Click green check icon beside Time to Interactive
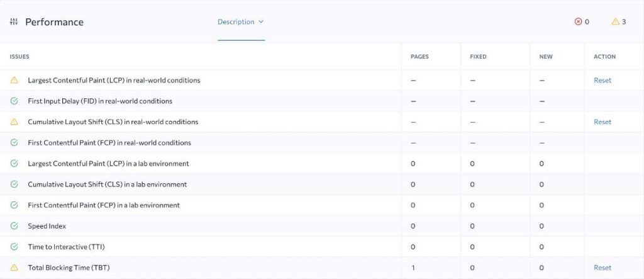The image size is (644, 279). coord(14,247)
